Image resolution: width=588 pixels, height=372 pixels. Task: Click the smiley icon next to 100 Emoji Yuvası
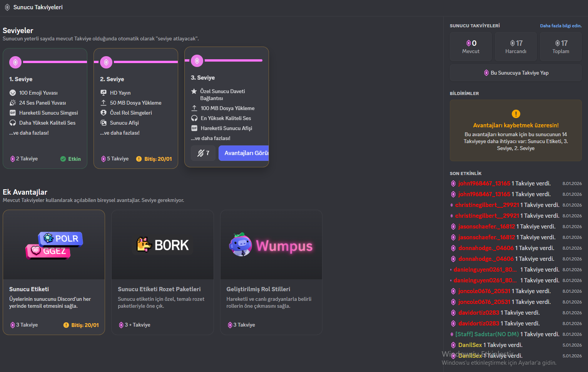tap(13, 93)
